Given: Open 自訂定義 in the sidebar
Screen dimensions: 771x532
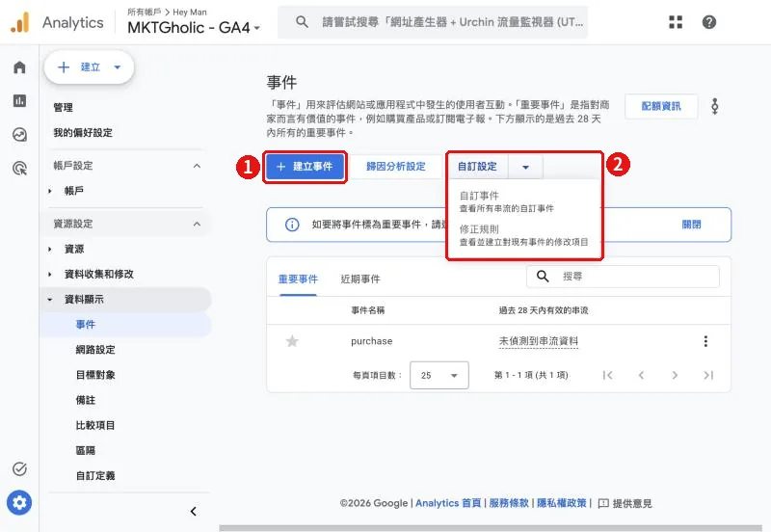Looking at the screenshot, I should coord(95,475).
